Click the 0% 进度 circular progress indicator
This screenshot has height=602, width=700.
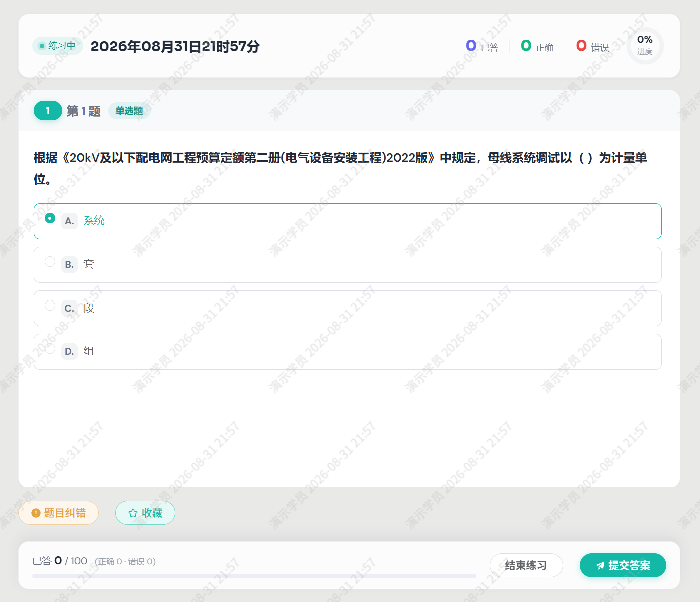pyautogui.click(x=645, y=46)
